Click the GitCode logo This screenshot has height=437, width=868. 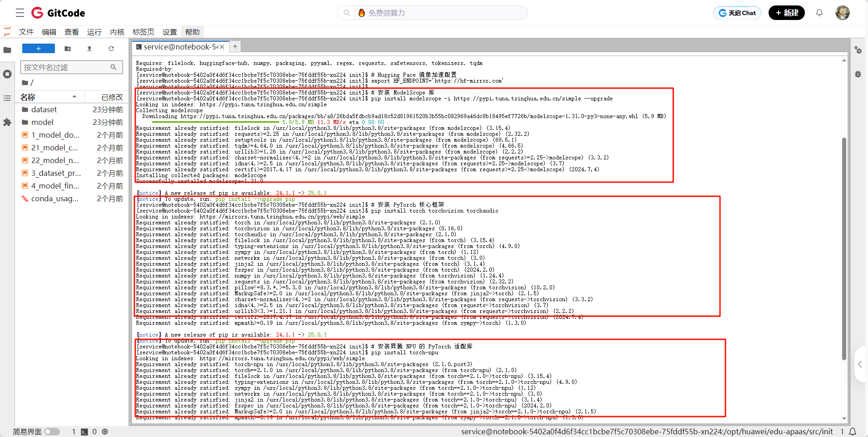58,13
